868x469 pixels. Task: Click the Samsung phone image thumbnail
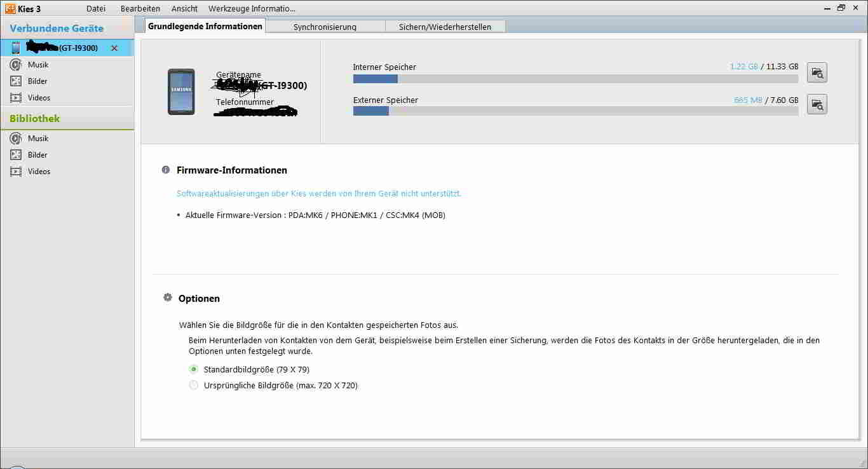[x=181, y=92]
